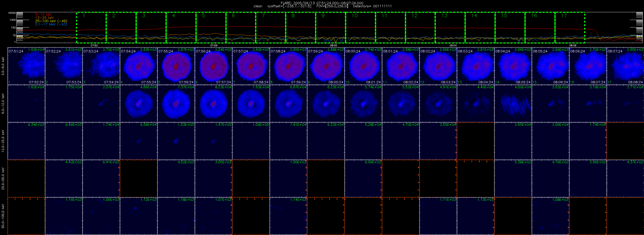Click the blue 0.1-17 MeV (-93) legend entry
Screen dimensions: 644x235
click(x=51, y=24)
